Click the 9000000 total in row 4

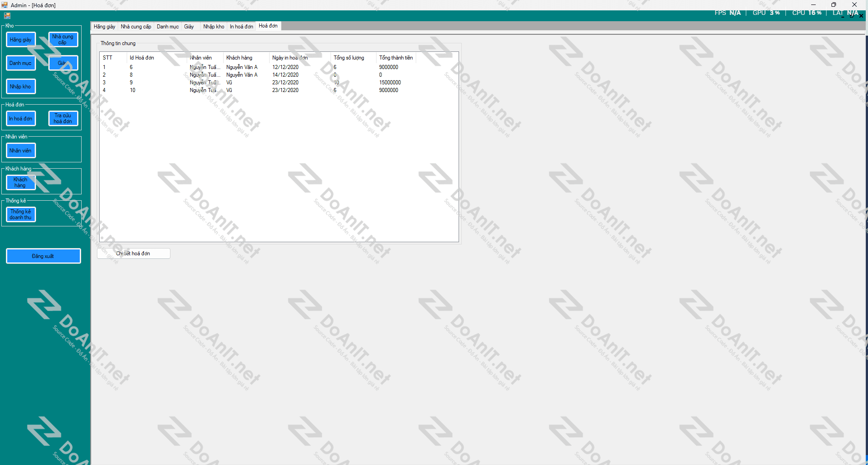[389, 90]
